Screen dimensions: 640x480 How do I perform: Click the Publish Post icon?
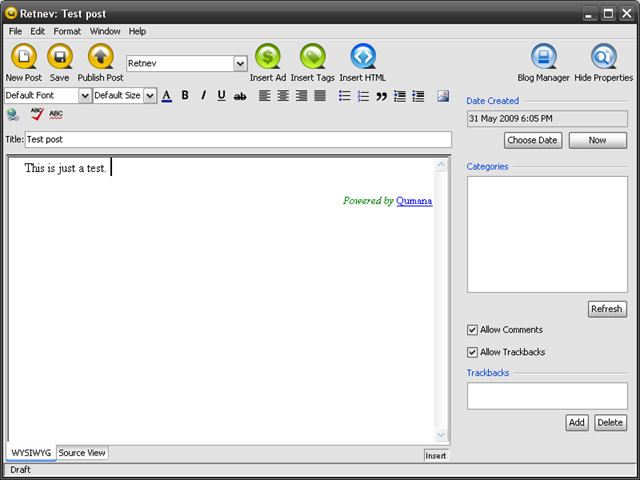pyautogui.click(x=100, y=56)
